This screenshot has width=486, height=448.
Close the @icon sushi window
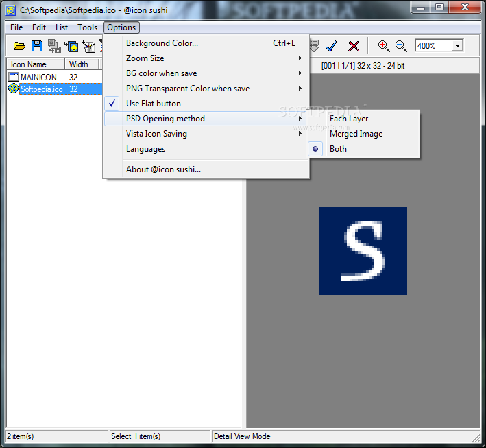[465, 7]
